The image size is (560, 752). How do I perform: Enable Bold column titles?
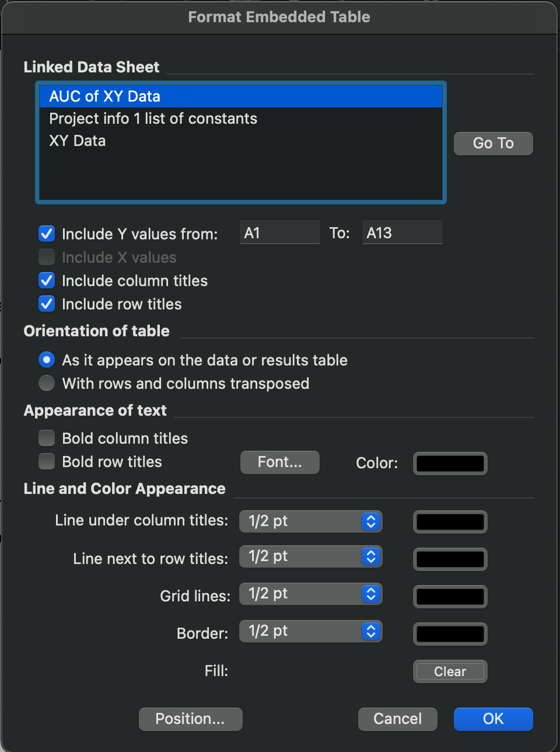tap(46, 437)
